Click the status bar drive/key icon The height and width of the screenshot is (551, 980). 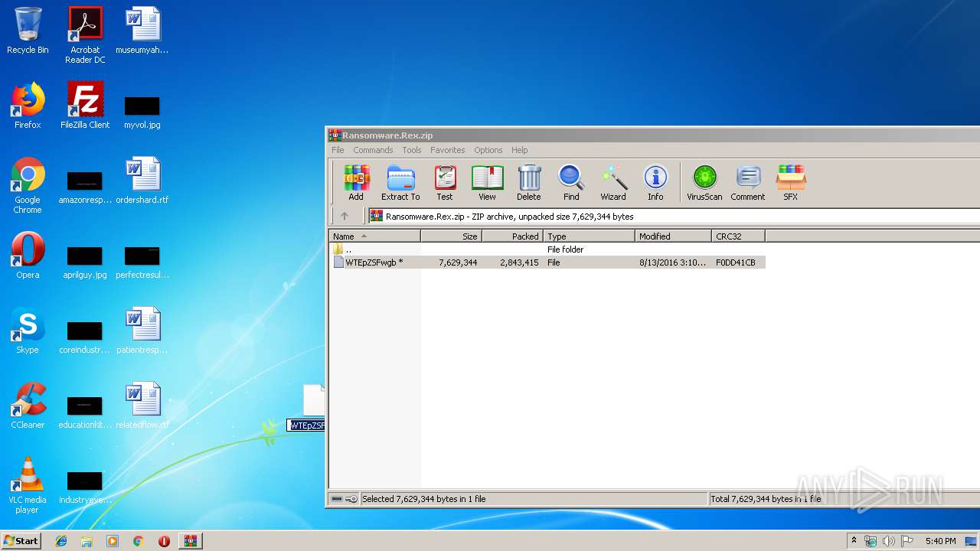[345, 499]
